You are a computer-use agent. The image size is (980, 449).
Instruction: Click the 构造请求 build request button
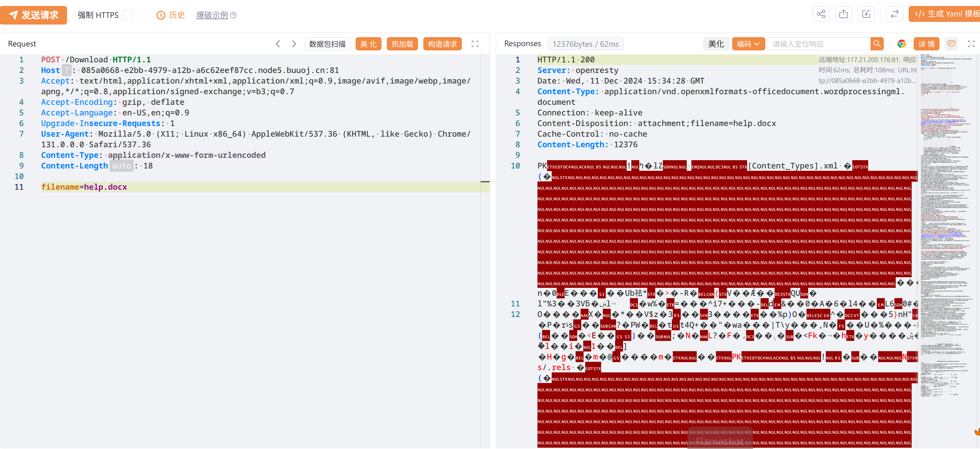click(x=442, y=44)
